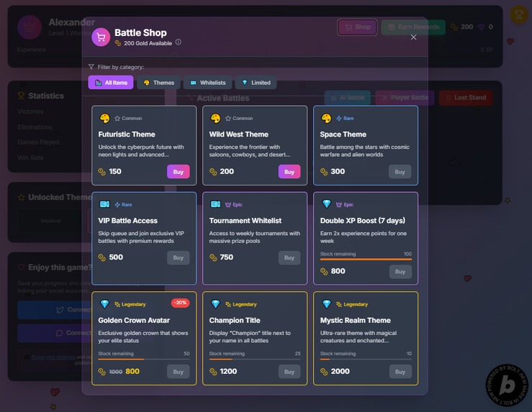Click the AI Battle button in background
532x412 pixels.
(x=348, y=98)
